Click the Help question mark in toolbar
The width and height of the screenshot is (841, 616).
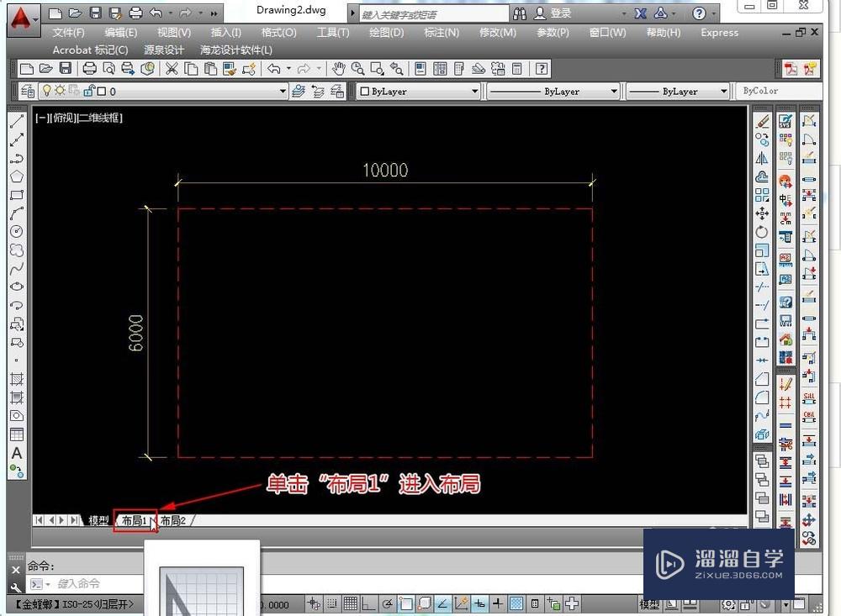point(542,69)
